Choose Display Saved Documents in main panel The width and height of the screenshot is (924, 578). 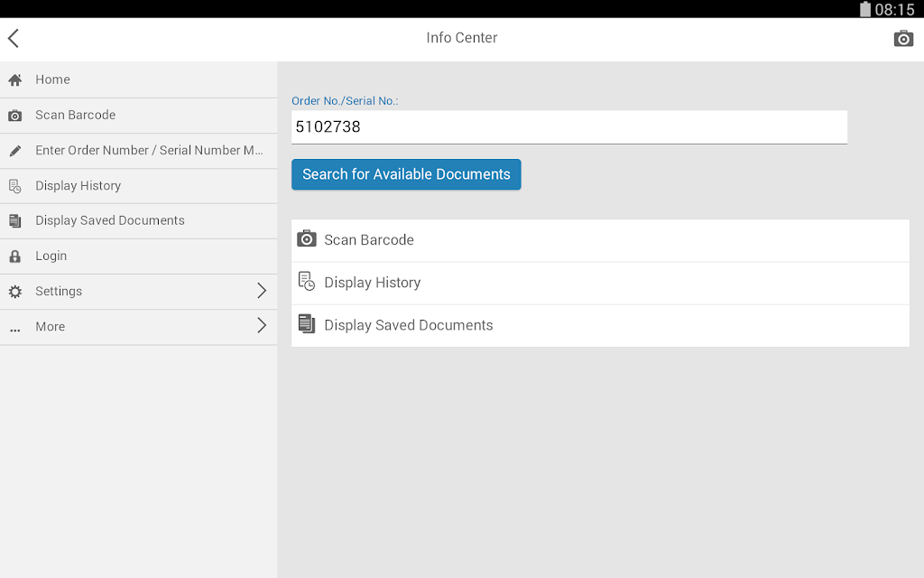(600, 325)
